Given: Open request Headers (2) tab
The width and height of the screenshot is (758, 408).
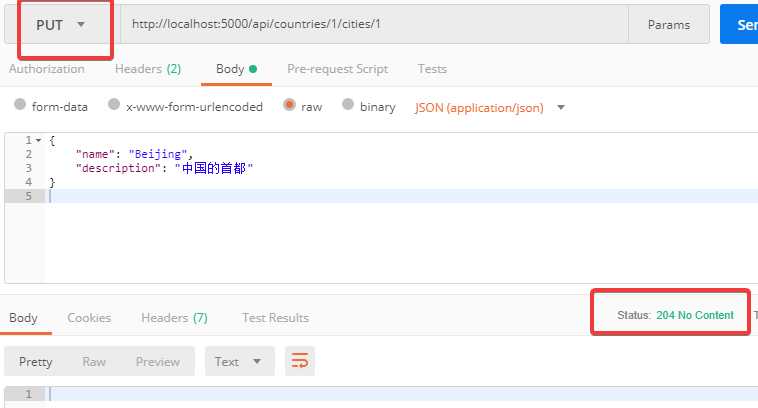Looking at the screenshot, I should pos(148,69).
